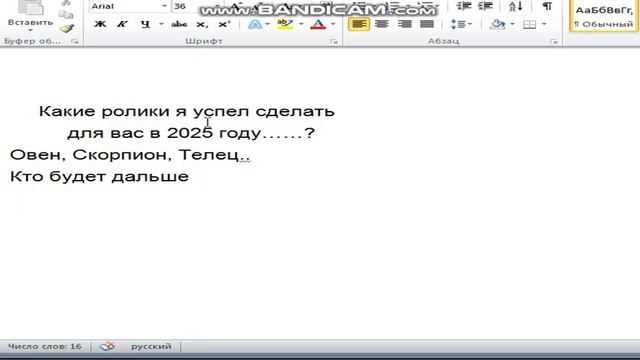Screen dimensions: 640x360
Task: Select the Обычный style thumbnail
Action: [x=604, y=16]
